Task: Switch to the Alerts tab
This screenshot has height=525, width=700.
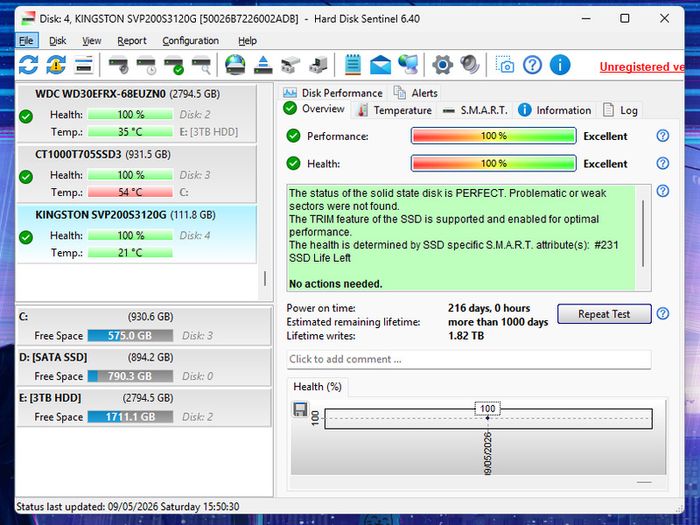Action: 416,93
